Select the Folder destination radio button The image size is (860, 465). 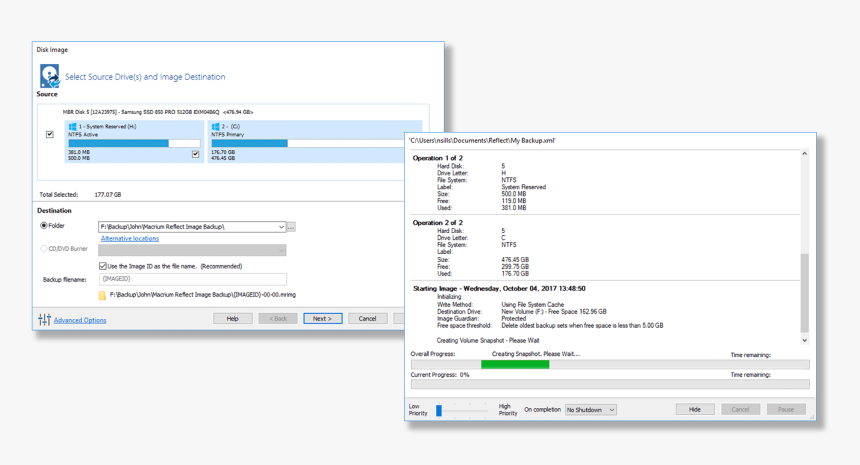pos(44,226)
